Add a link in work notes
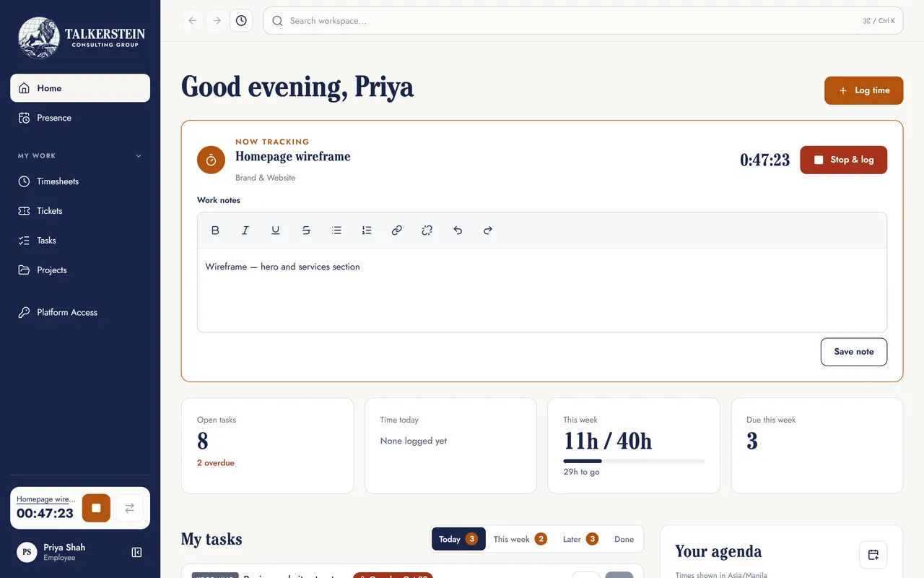The width and height of the screenshot is (924, 578). [x=397, y=230]
